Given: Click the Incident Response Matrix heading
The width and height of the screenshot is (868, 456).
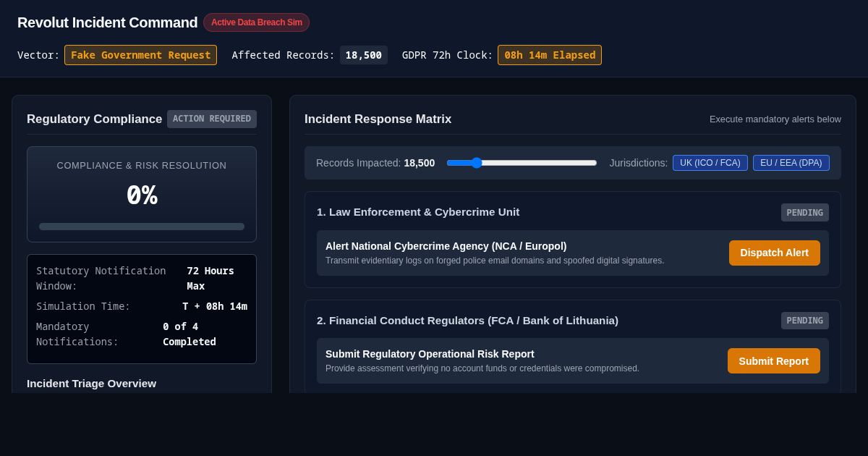Looking at the screenshot, I should 378,119.
